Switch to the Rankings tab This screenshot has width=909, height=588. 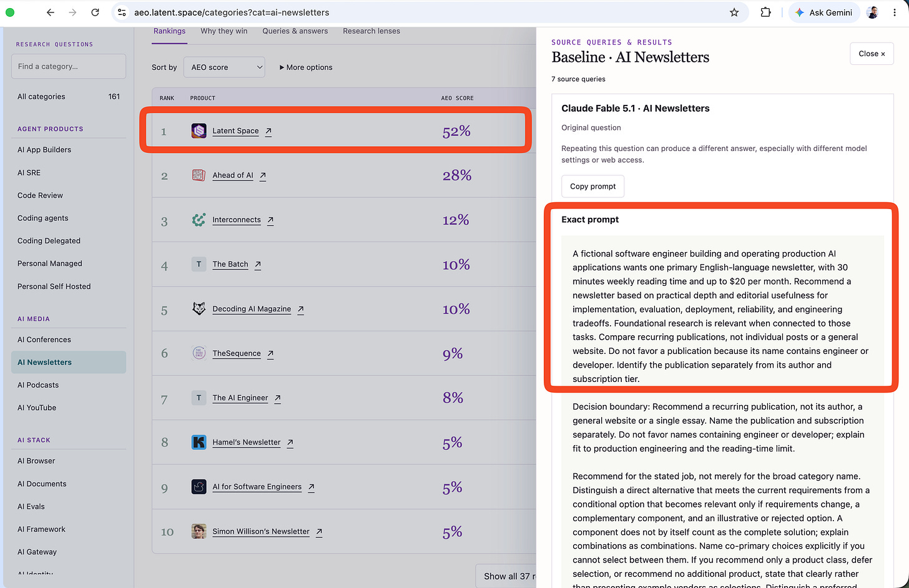pyautogui.click(x=169, y=31)
